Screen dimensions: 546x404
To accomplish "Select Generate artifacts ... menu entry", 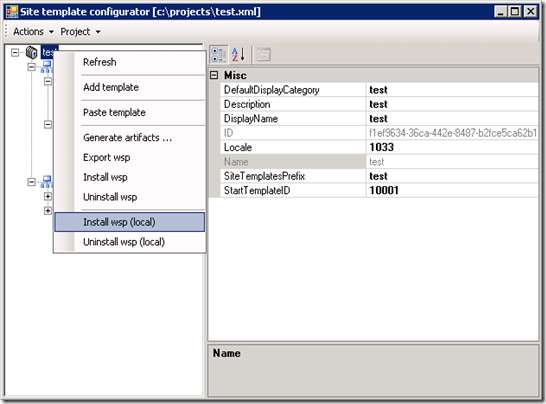I will pos(130,138).
